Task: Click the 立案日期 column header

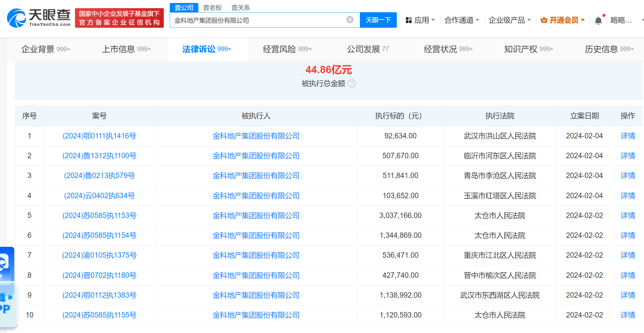Action: point(584,116)
